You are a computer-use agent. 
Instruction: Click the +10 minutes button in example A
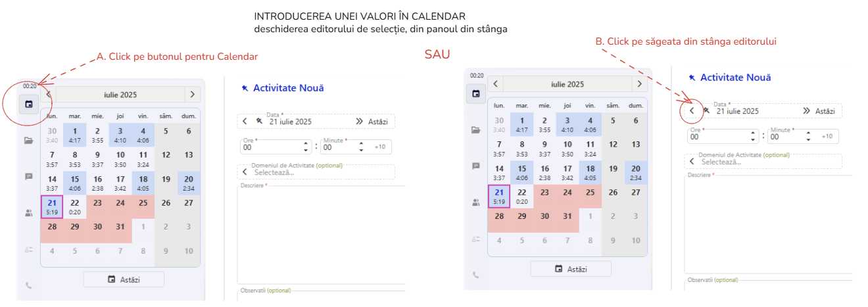[x=380, y=147]
